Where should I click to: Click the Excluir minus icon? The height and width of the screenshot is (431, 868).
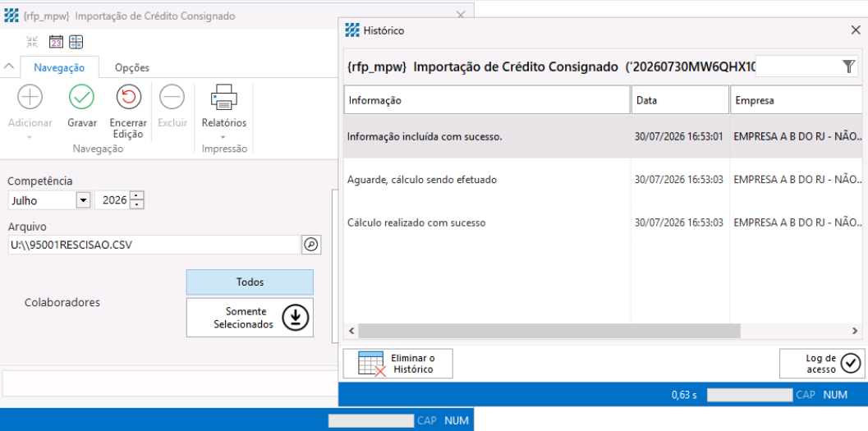pos(172,98)
